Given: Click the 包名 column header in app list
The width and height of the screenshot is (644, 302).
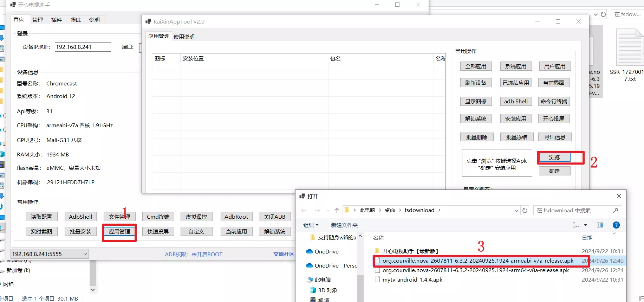Looking at the screenshot, I should [x=381, y=59].
